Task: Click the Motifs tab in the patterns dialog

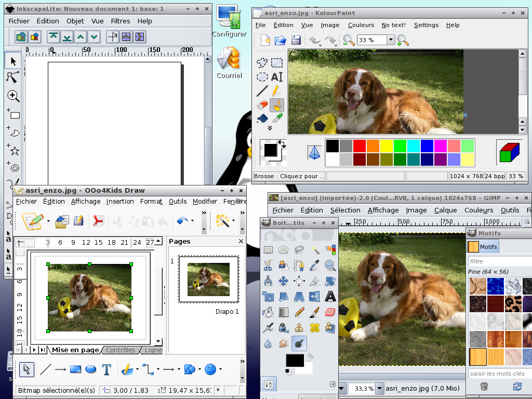Action: pyautogui.click(x=483, y=247)
